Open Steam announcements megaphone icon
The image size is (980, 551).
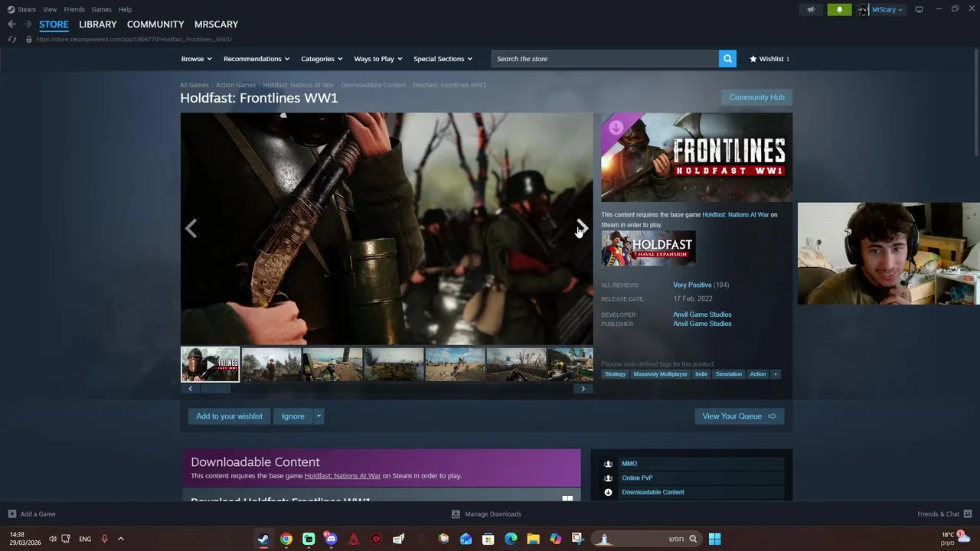click(x=811, y=9)
